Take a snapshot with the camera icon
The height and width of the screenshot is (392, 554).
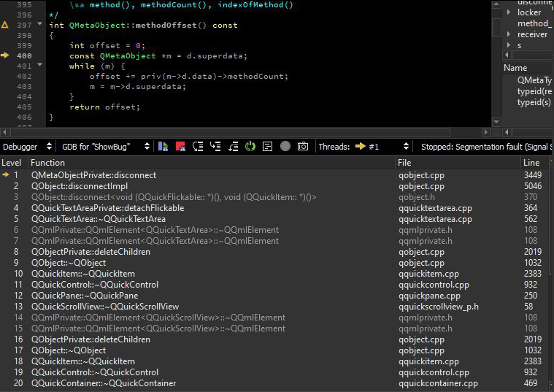(302, 147)
